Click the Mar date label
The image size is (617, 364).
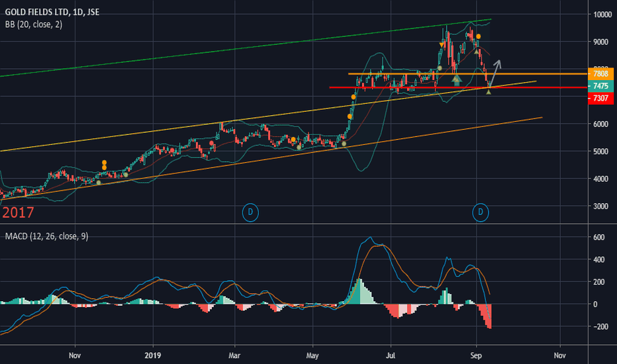click(x=234, y=355)
